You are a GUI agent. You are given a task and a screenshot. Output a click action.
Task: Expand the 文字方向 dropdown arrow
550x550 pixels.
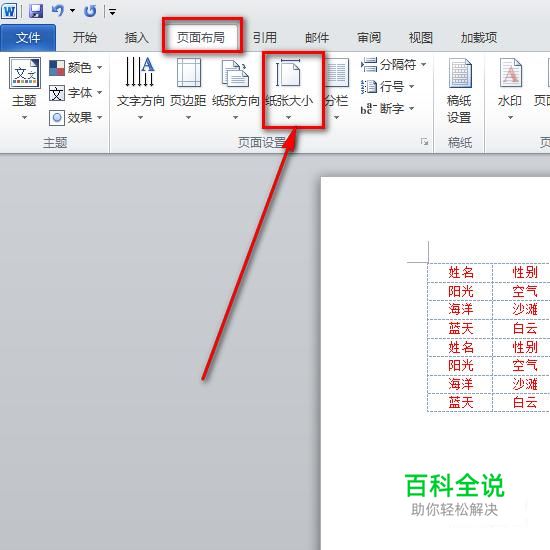140,117
